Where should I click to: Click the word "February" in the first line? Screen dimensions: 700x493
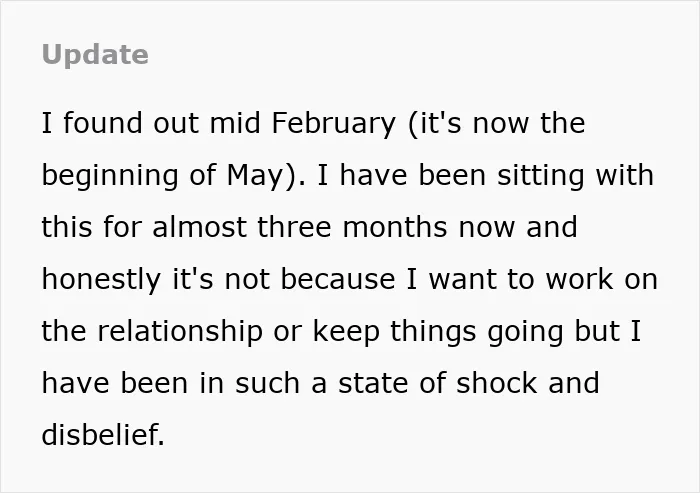[x=333, y=123]
